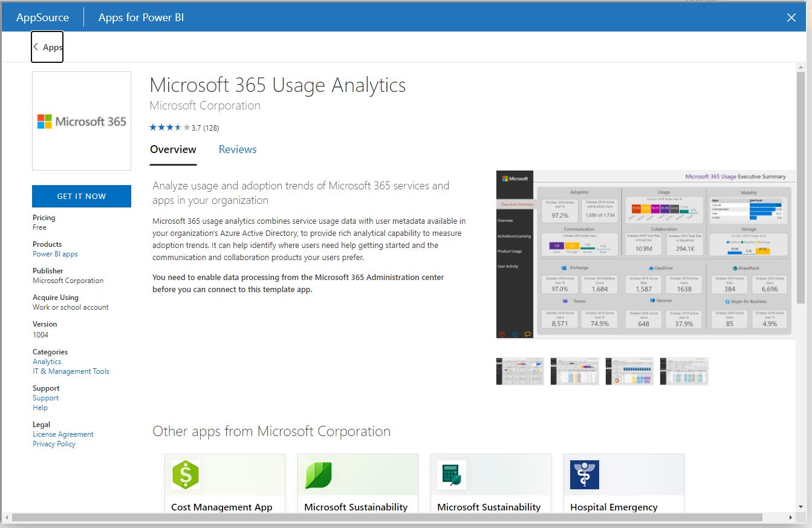Click the GET IT NOW button
This screenshot has width=812, height=528.
(x=82, y=196)
